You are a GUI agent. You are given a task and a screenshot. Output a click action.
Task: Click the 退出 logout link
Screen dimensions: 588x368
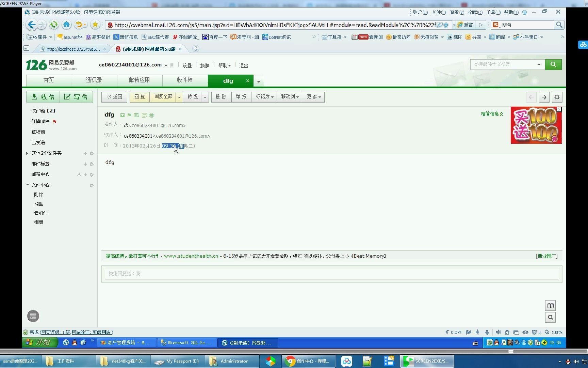[x=244, y=65]
